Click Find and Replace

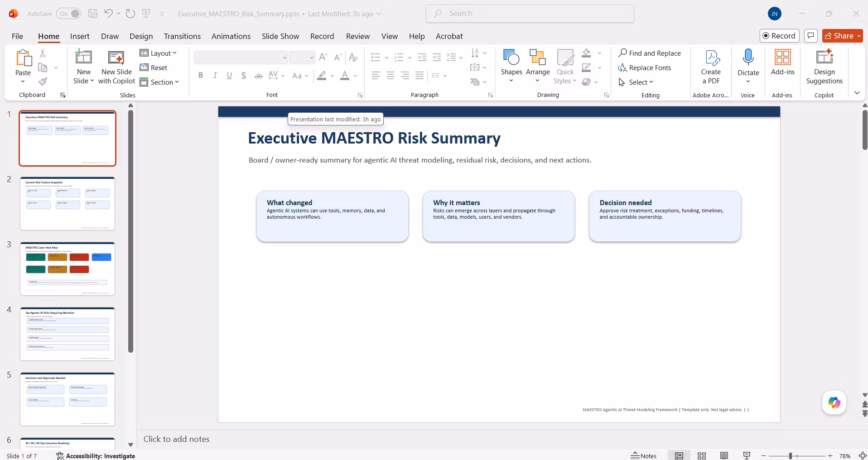pos(650,53)
